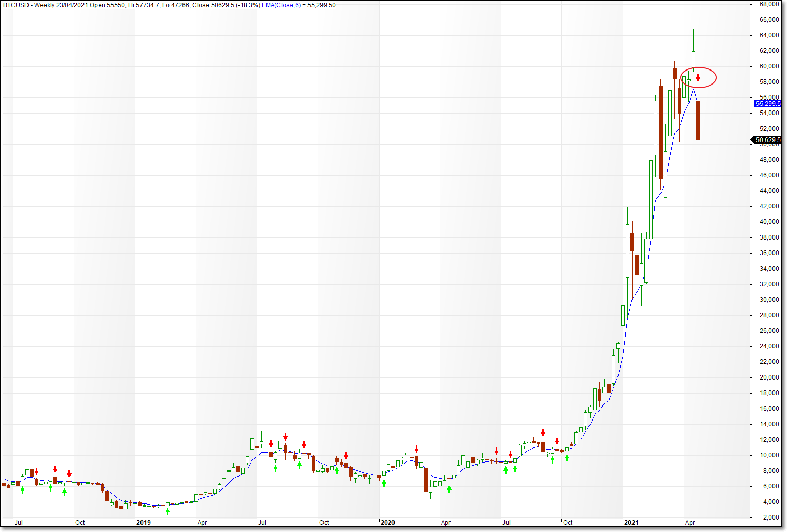
Task: Click the 62,000 price axis label
Action: tap(769, 51)
